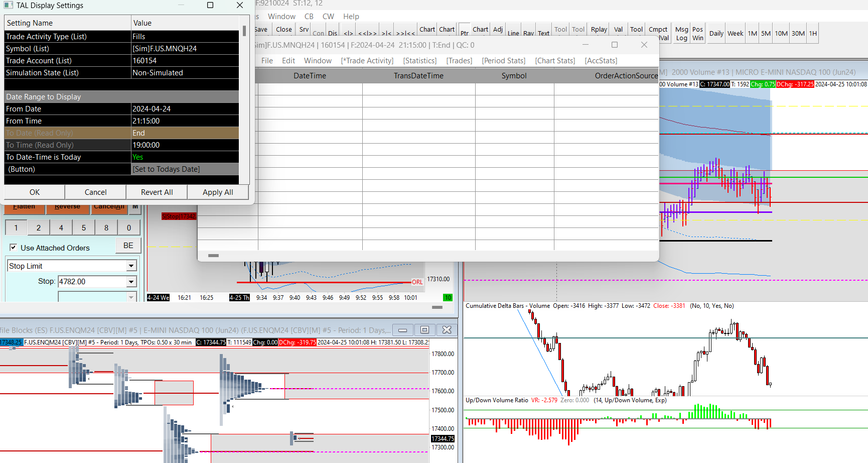Open the Trade Activity Type Fills value list
The width and height of the screenshot is (868, 463).
(185, 37)
